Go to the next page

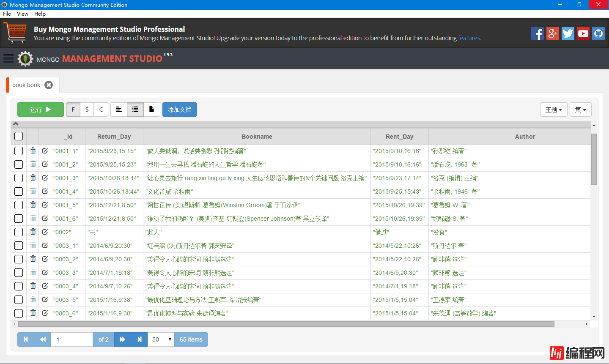(123, 339)
